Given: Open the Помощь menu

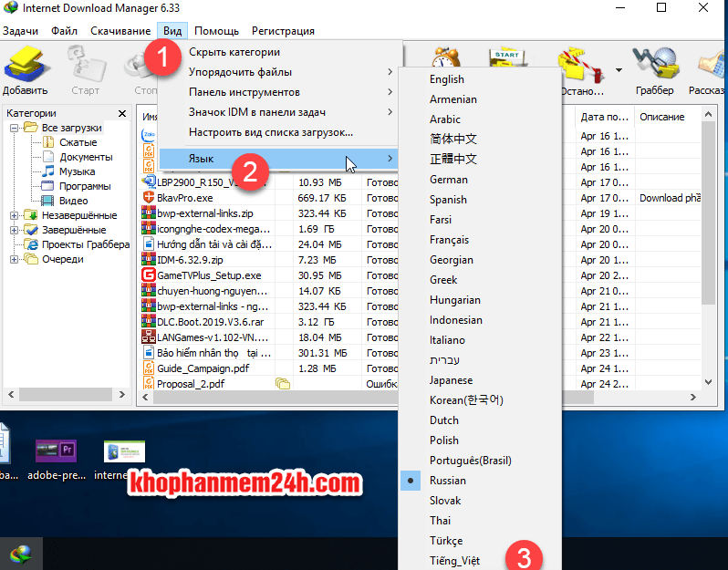Looking at the screenshot, I should (216, 31).
